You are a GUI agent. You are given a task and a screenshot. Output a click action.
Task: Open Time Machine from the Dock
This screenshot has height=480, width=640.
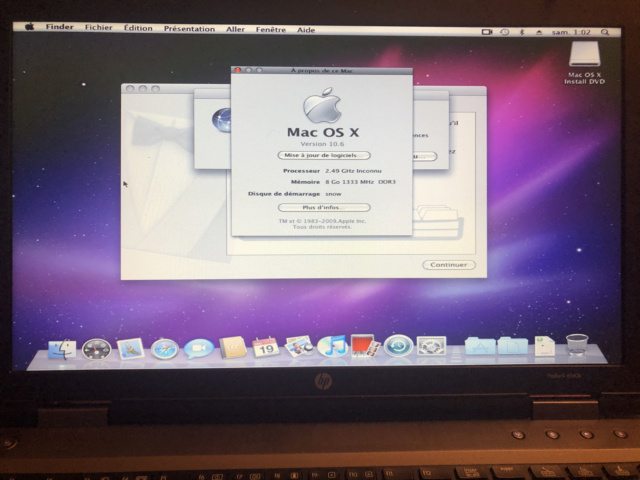pos(398,345)
